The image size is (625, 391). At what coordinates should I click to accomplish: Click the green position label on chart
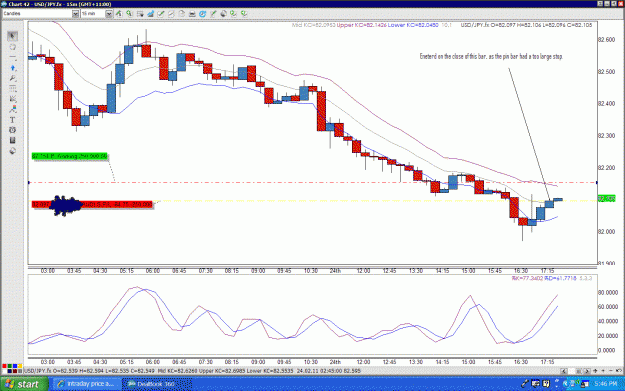point(70,156)
